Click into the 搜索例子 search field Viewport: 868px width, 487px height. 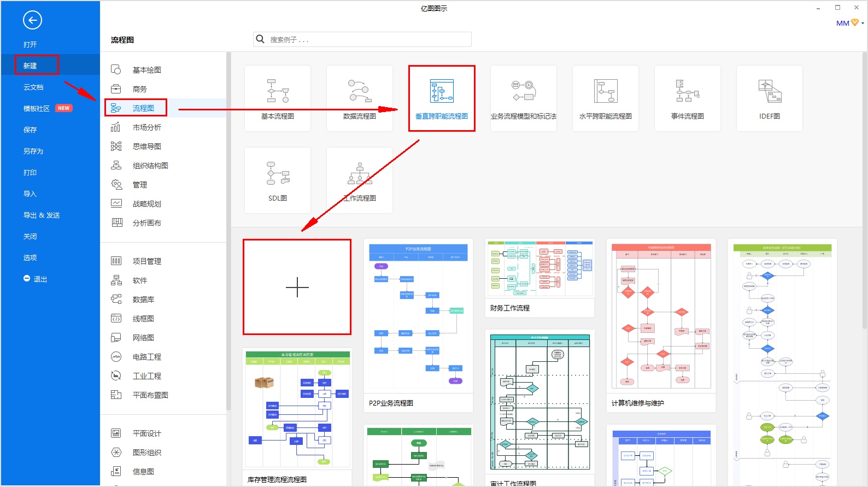(362, 39)
